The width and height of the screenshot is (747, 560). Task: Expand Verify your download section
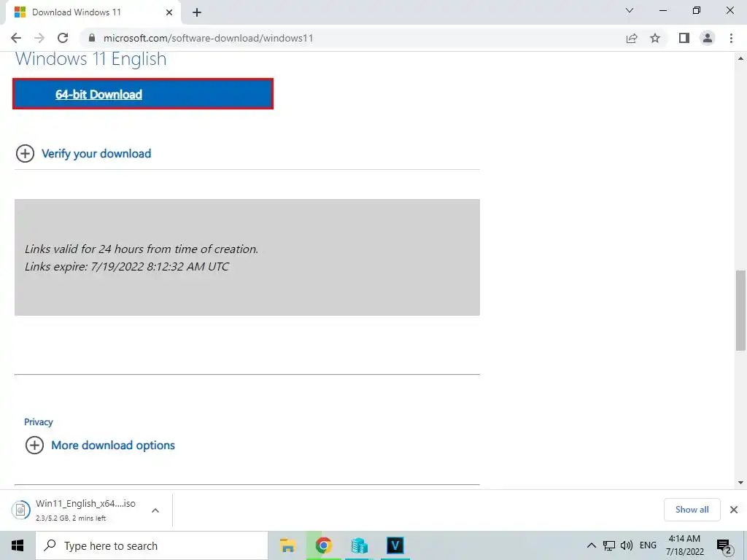coord(83,153)
